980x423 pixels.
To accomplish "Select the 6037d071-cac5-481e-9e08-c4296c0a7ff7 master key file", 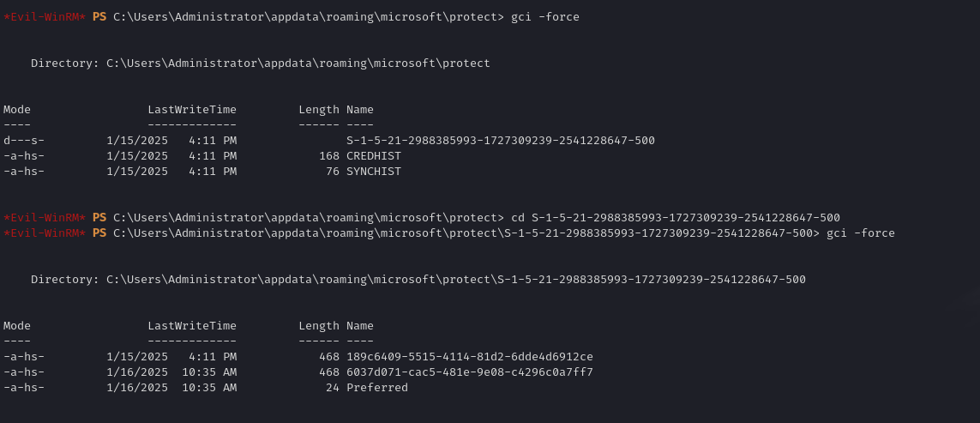I will pyautogui.click(x=469, y=372).
